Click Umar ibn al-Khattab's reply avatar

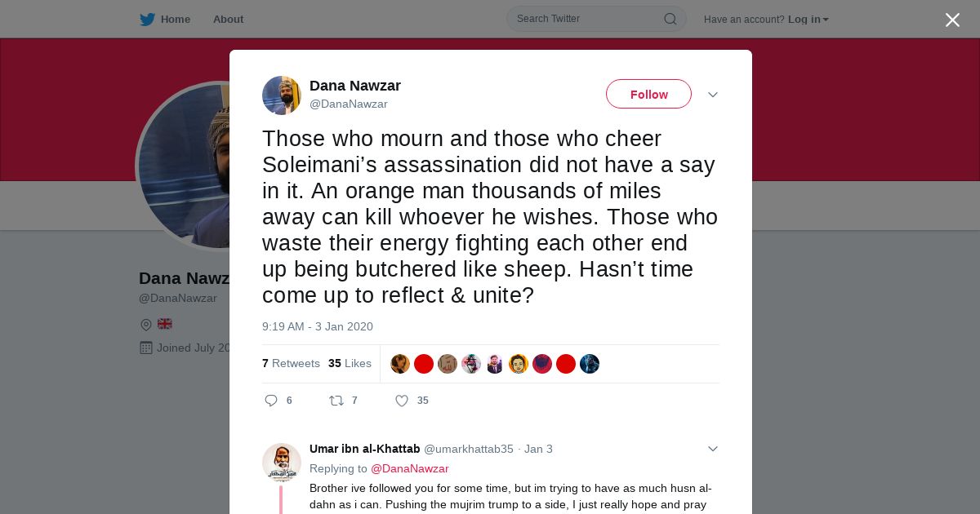click(x=282, y=463)
